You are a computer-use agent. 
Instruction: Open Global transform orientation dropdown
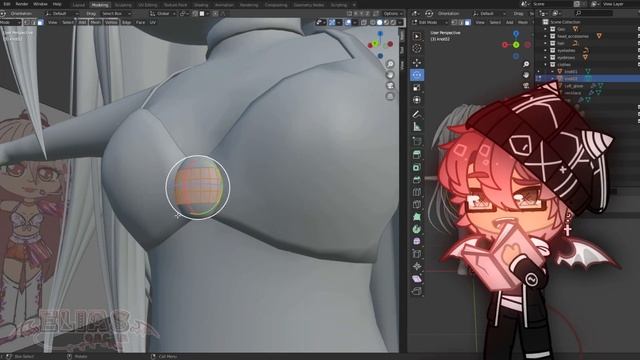(162, 13)
